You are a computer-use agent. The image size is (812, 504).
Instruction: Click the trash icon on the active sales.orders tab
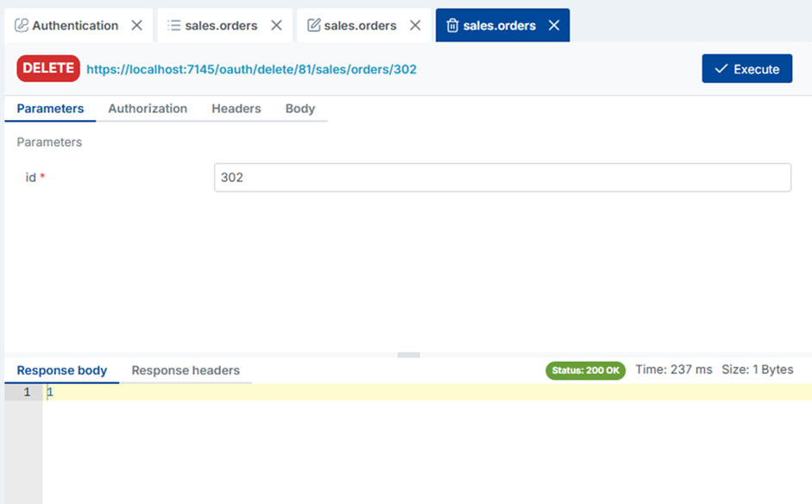tap(452, 25)
